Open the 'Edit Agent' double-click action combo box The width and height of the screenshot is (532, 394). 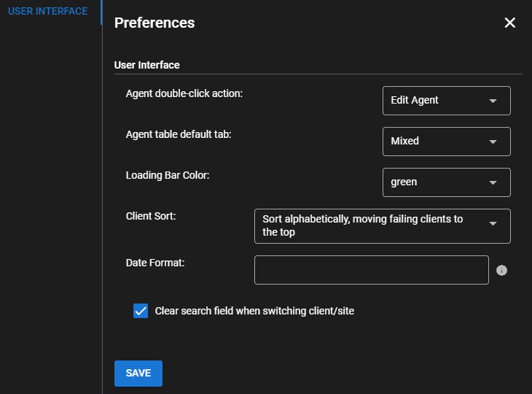coord(447,101)
